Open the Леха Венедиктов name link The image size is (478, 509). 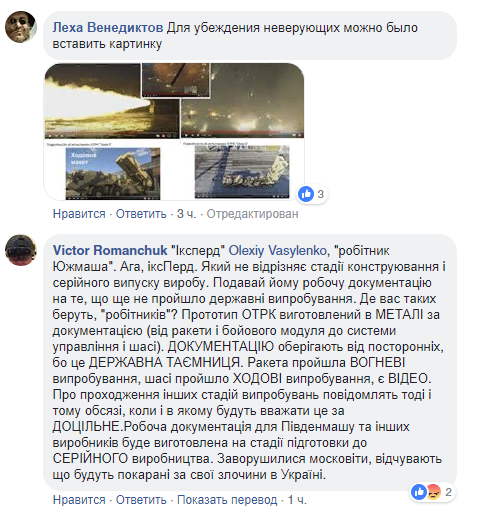point(108,28)
